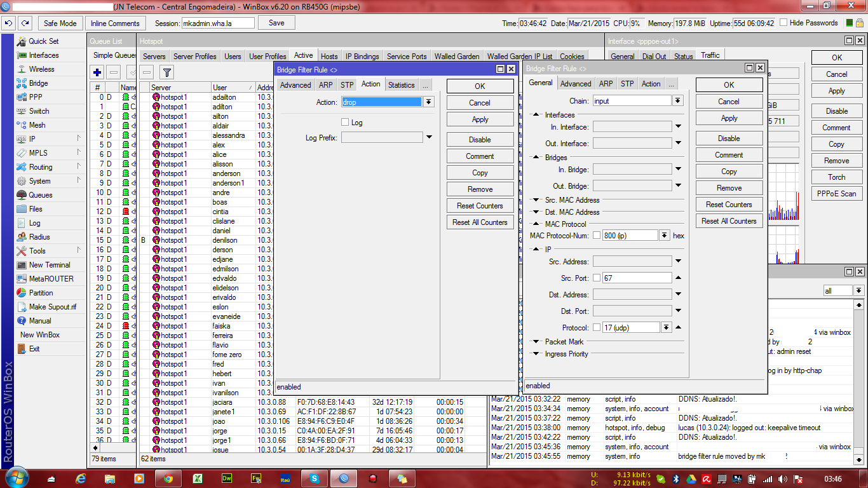Image resolution: width=868 pixels, height=488 pixels.
Task: Click the Safe Mode button
Action: pyautogui.click(x=60, y=24)
